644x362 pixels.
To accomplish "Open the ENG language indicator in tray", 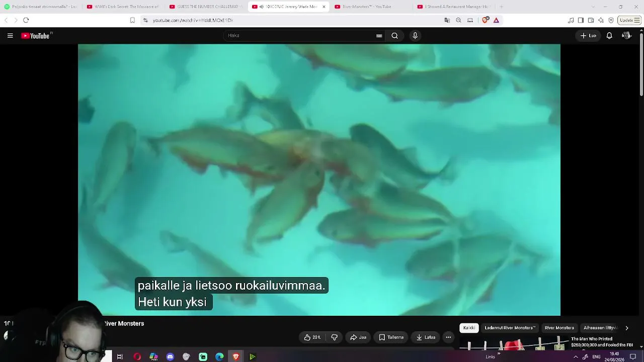I will point(596,356).
